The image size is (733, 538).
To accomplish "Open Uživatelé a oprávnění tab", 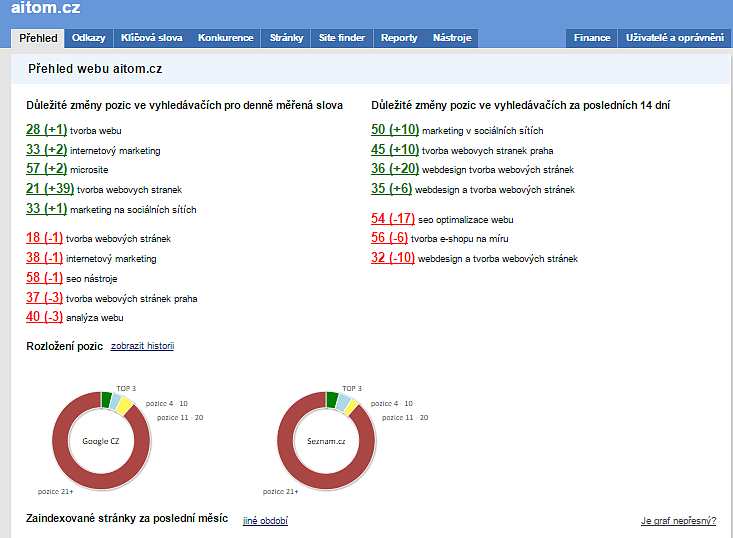I will 674,38.
